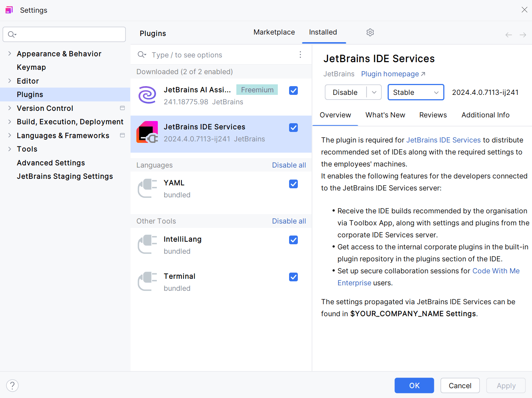Click the Terminal plugin icon
The height and width of the screenshot is (398, 532).
tap(147, 281)
